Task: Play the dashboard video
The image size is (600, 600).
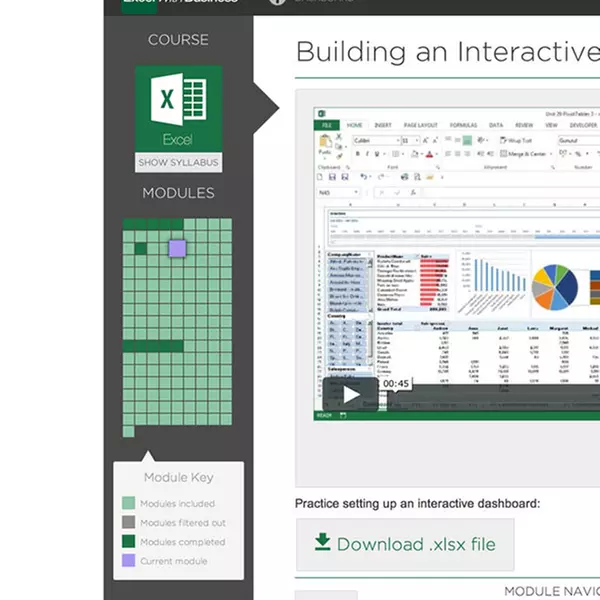Action: pyautogui.click(x=351, y=395)
